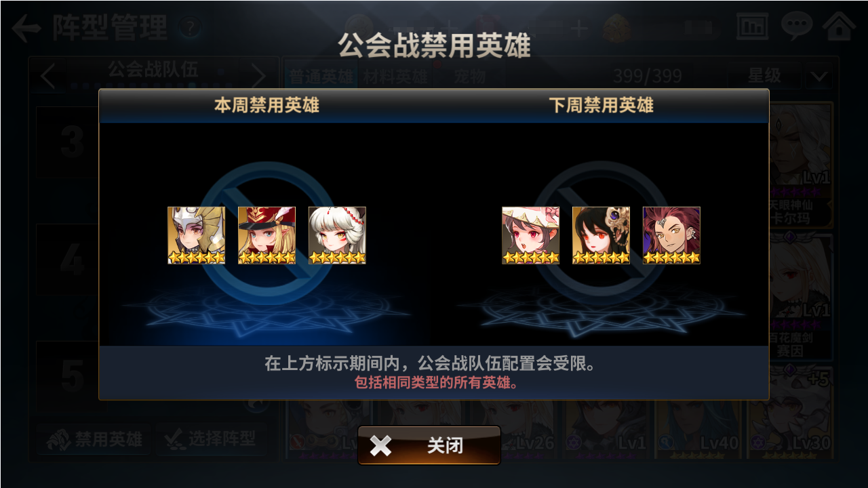Select the purple-haired hero banned next week
This screenshot has width=868, height=488.
click(671, 235)
